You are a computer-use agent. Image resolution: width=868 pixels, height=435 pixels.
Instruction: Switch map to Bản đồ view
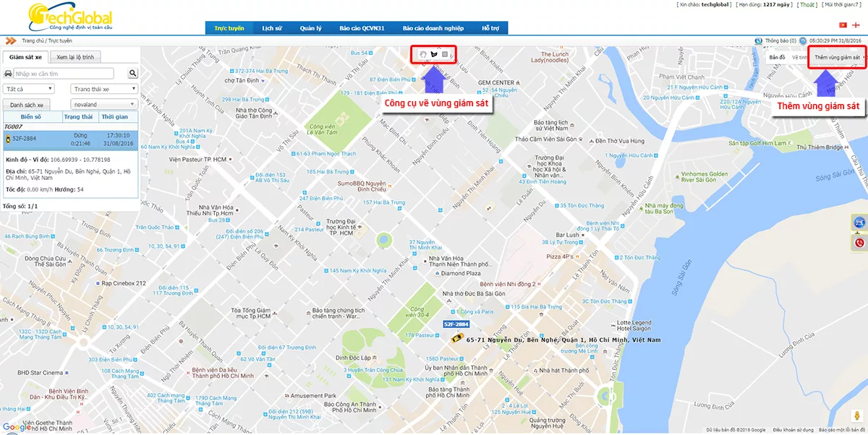pos(777,57)
